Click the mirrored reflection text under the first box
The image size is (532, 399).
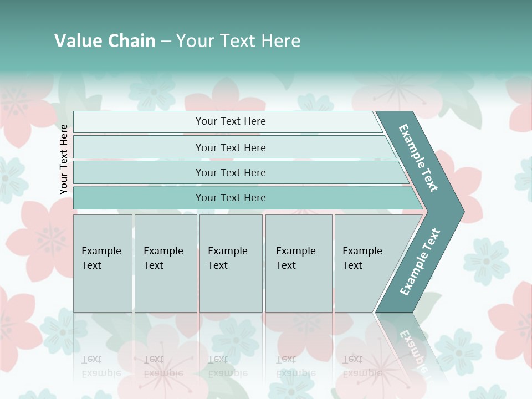click(x=101, y=366)
